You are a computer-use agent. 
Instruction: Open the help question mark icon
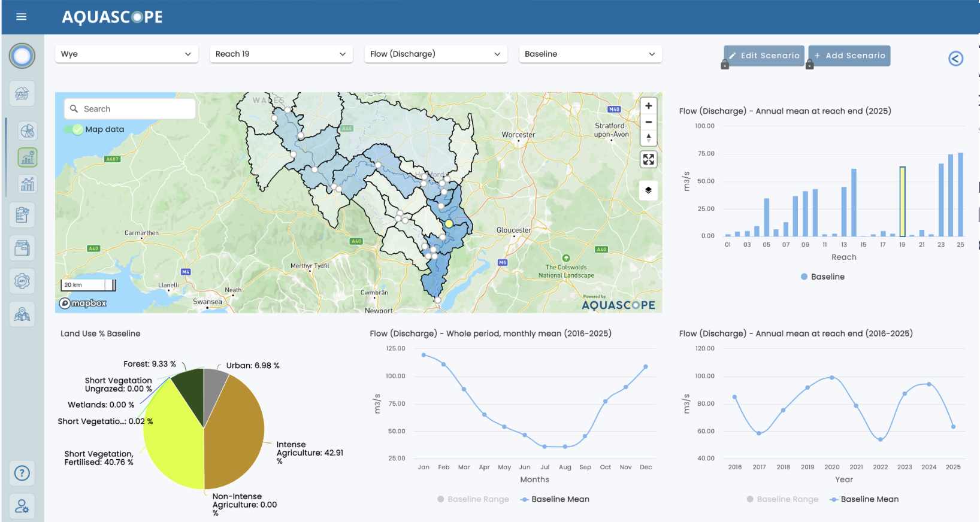tap(22, 474)
